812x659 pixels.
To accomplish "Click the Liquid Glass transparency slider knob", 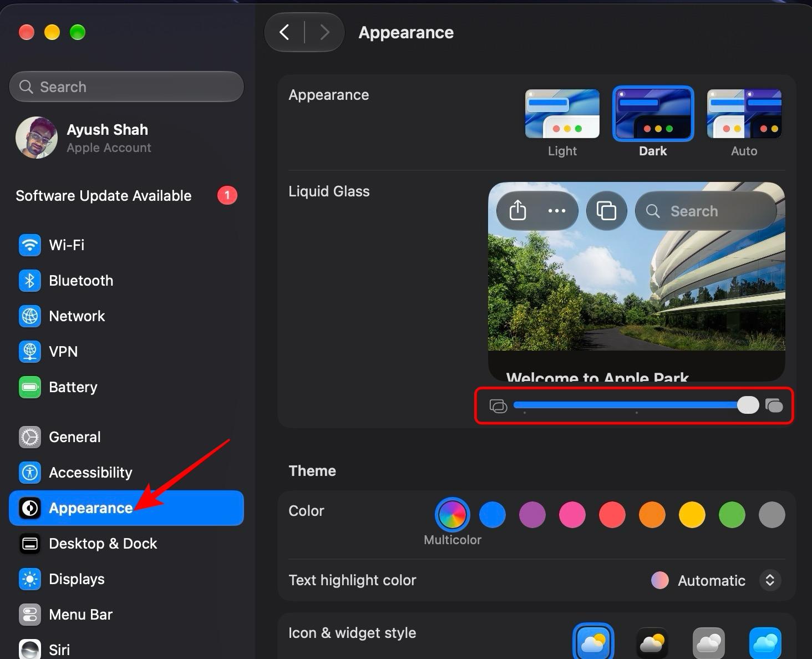I will coord(748,405).
